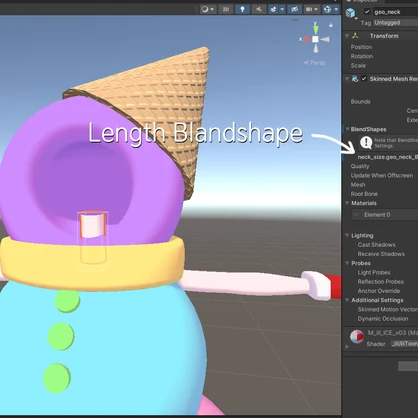Screen dimensions: 418x418
Task: Open scene effects dropdown arrow
Action: (x=282, y=9)
